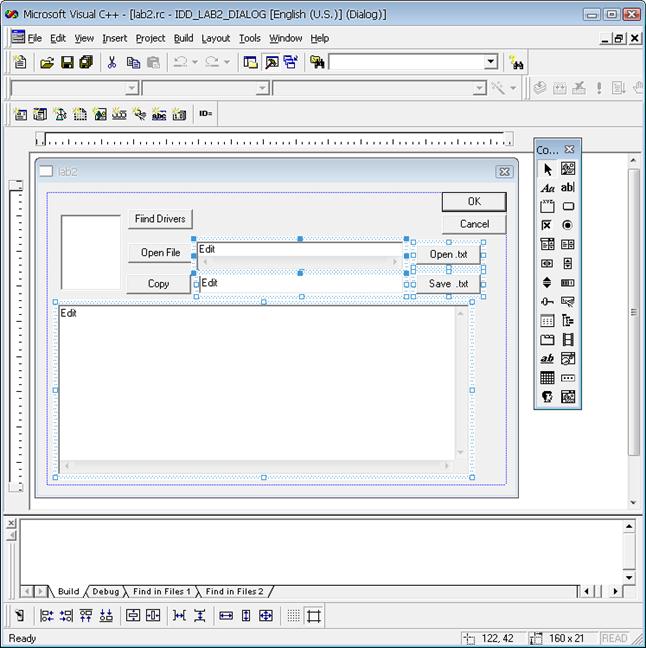The image size is (646, 648).
Task: Select the List Control tool
Action: tap(547, 321)
